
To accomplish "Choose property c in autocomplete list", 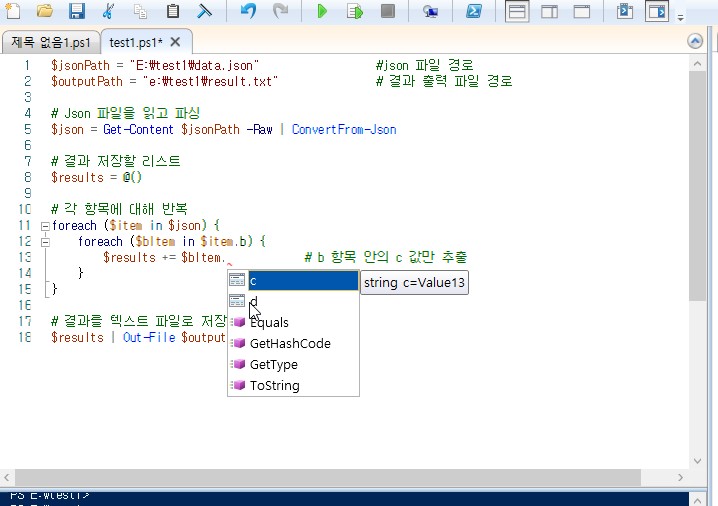I will click(x=303, y=280).
